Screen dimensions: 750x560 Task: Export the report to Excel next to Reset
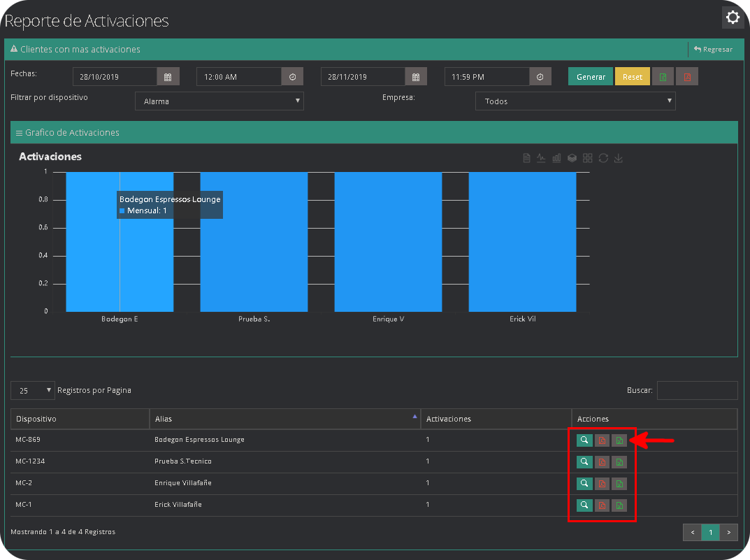(x=663, y=77)
